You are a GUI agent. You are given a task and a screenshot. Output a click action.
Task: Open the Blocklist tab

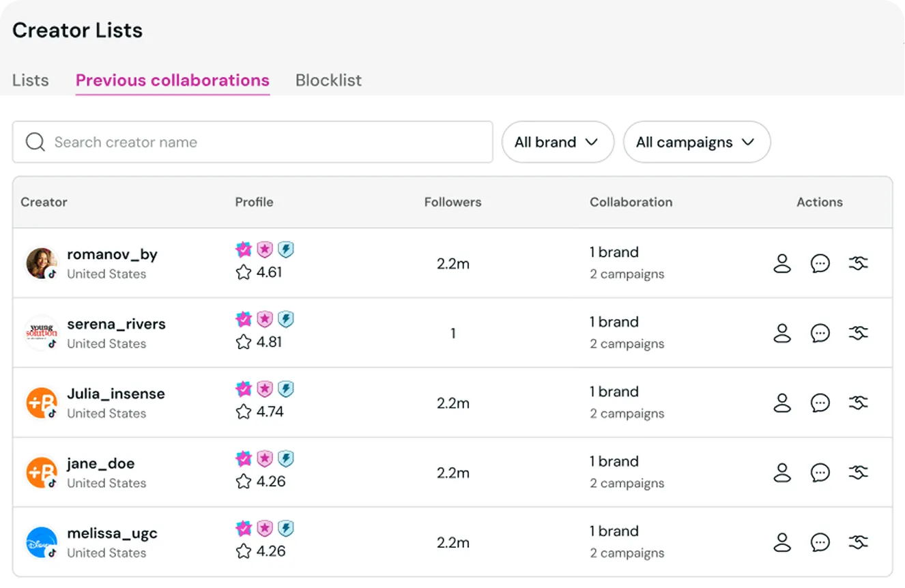click(x=328, y=80)
